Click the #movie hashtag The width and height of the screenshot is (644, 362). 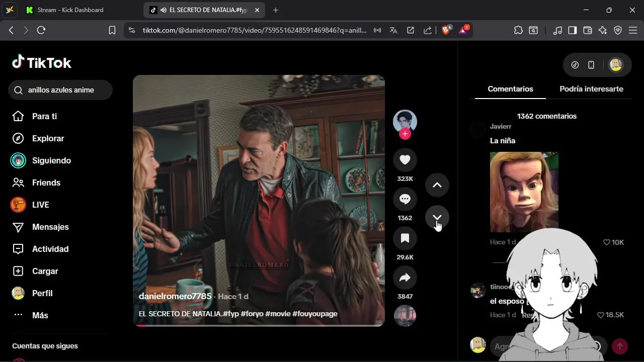278,314
